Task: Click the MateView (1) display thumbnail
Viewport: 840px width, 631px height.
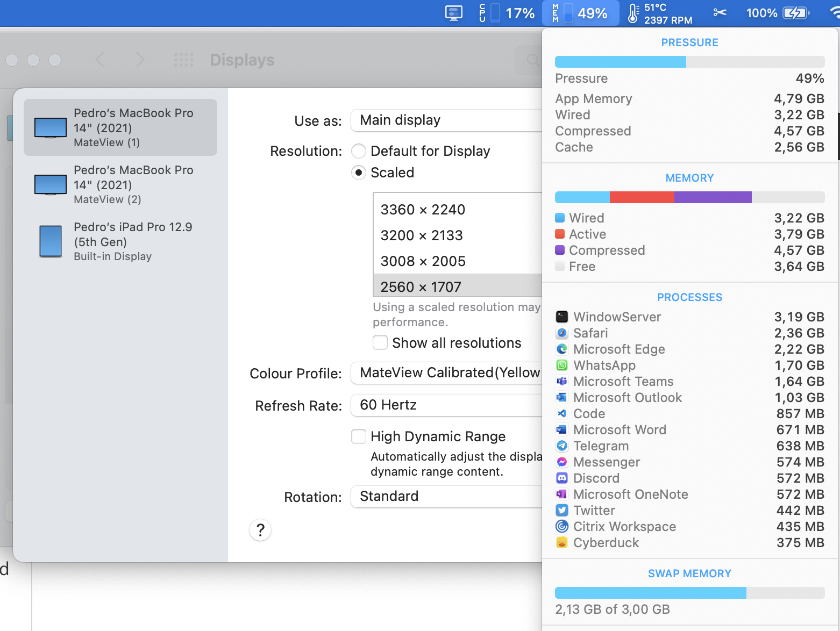Action: pos(51,128)
